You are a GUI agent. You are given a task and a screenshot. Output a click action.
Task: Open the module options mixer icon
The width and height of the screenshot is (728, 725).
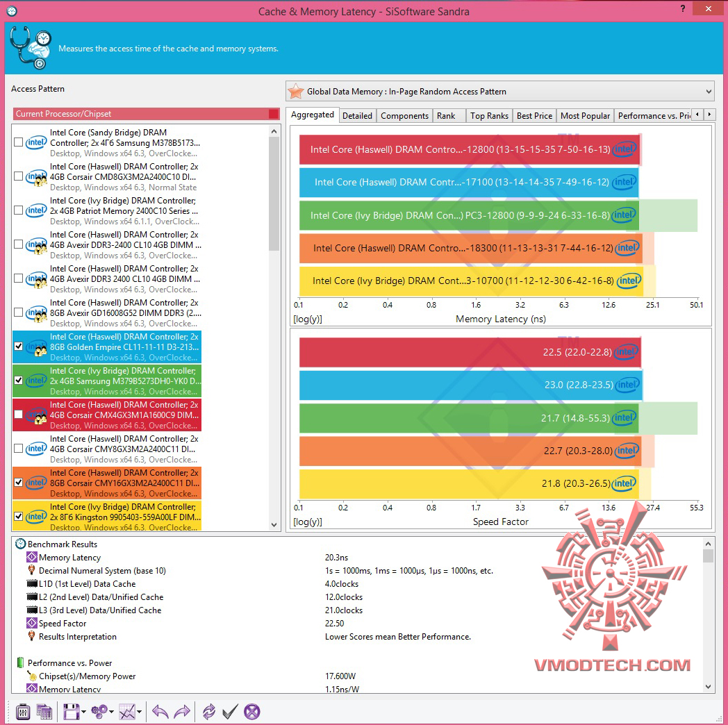[x=23, y=712]
